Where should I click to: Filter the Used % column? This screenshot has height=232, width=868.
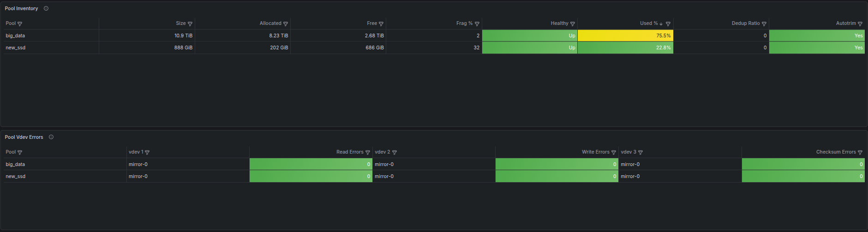click(668, 24)
